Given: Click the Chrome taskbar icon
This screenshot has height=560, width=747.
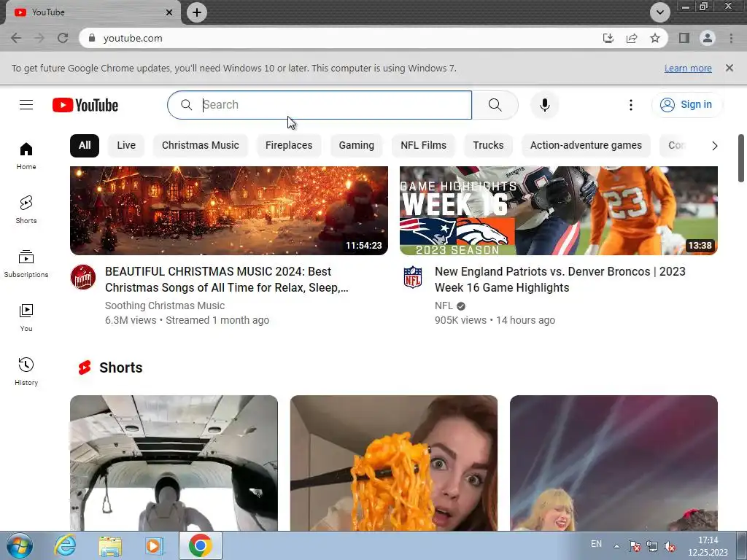Looking at the screenshot, I should [x=200, y=545].
